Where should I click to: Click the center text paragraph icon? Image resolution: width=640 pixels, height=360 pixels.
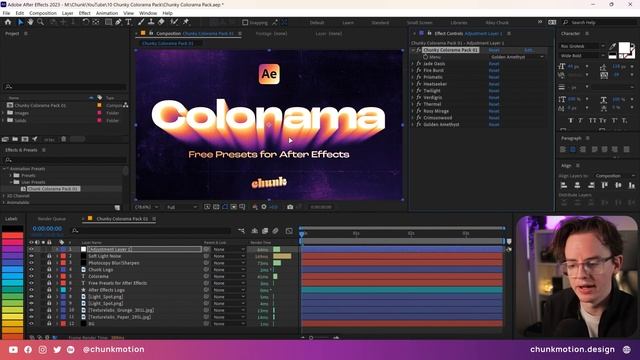coord(573,149)
